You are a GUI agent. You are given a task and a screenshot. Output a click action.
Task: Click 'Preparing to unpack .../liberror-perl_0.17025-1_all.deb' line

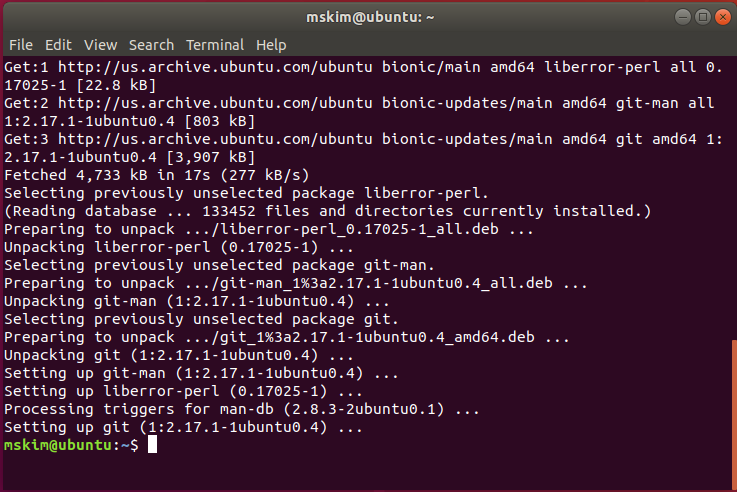point(269,229)
